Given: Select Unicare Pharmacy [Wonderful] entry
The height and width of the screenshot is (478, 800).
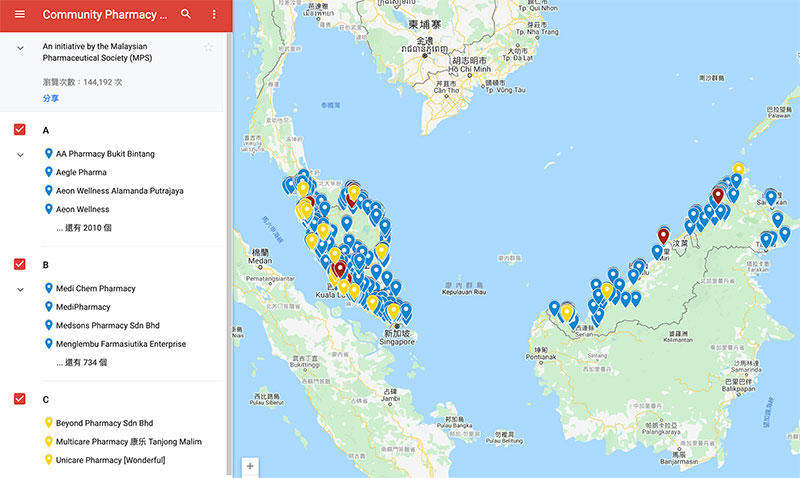Looking at the screenshot, I should (110, 460).
